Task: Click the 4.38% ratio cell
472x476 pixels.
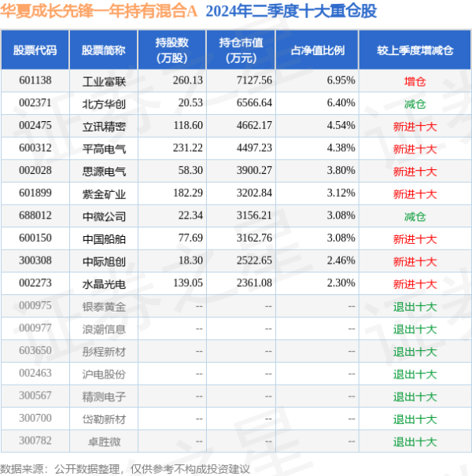Action: 341,148
